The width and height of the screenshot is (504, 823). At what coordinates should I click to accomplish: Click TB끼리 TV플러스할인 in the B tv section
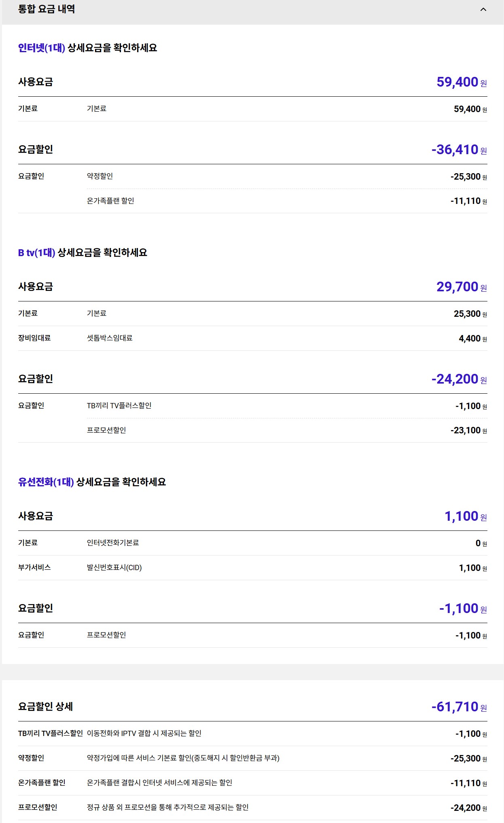(119, 405)
